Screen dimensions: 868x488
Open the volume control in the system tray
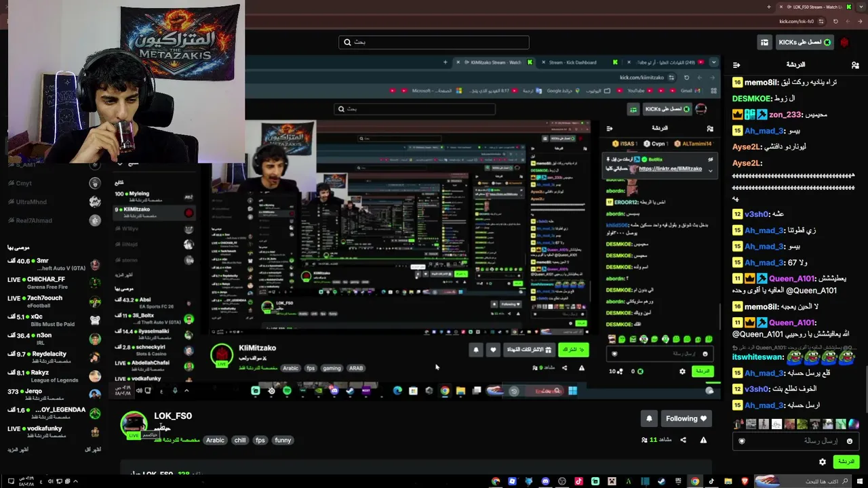pyautogui.click(x=50, y=481)
